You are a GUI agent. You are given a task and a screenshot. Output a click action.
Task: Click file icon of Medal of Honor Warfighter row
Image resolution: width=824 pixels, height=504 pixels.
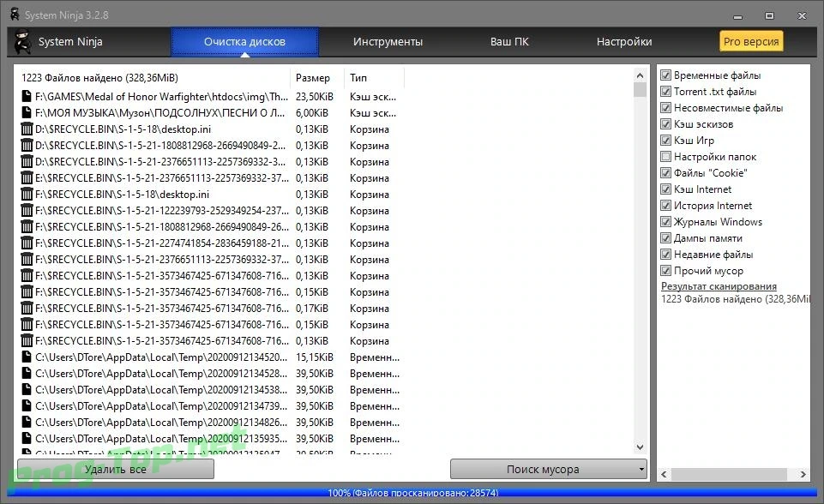(x=27, y=96)
